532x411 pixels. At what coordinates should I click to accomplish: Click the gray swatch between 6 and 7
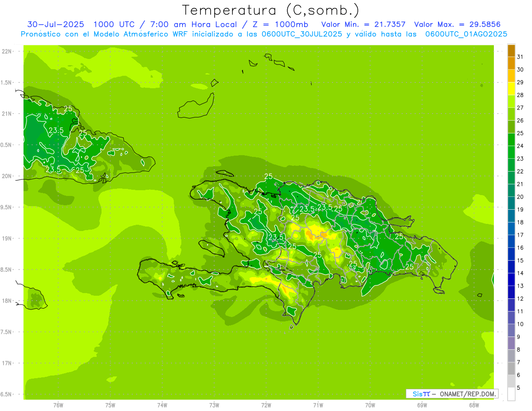(511, 369)
